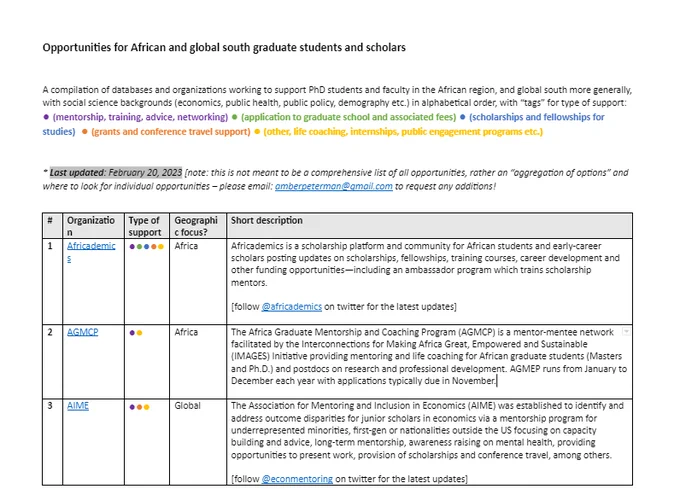The image size is (680, 489).
Task: Click the blue dot in Africademics support type
Action: tap(147, 247)
